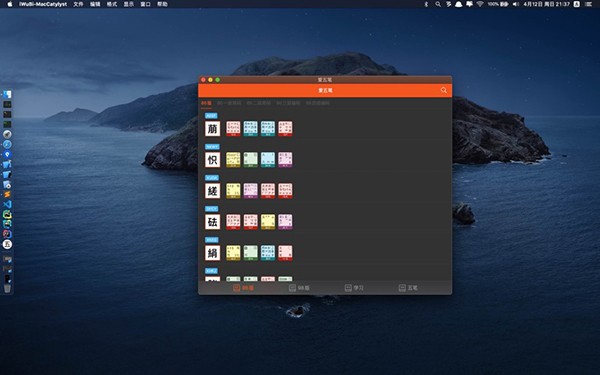Select the active 86版 bottom tab
This screenshot has width=600, height=375.
click(x=243, y=288)
